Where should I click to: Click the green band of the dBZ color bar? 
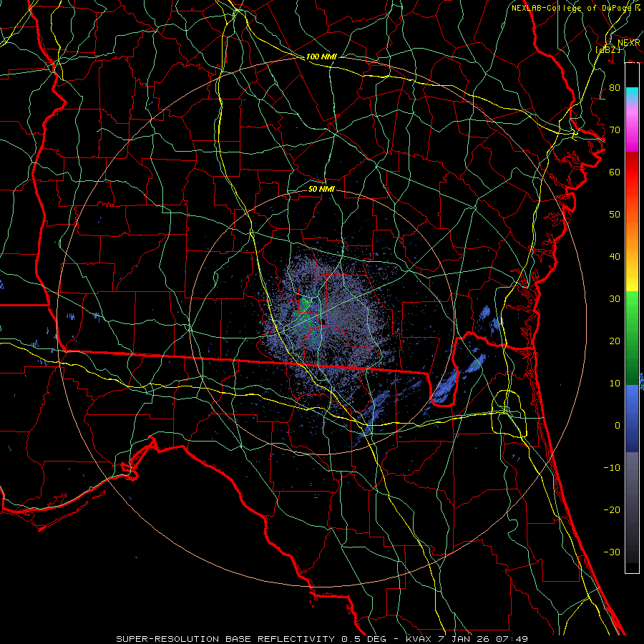click(632, 338)
